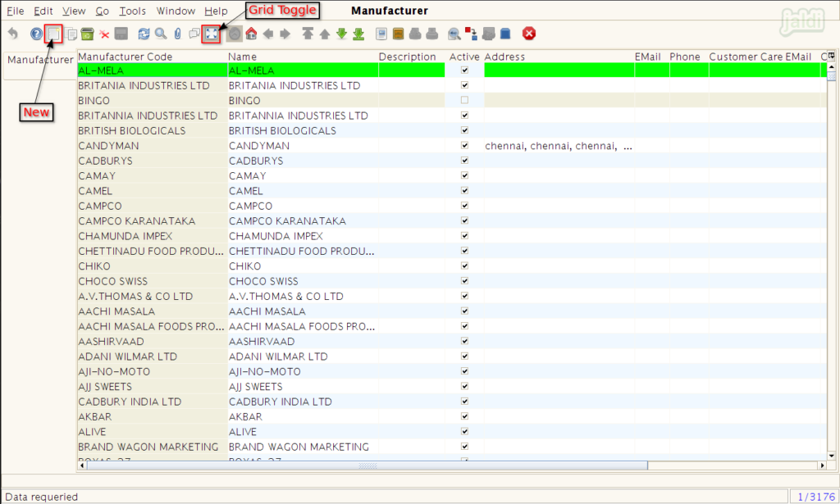Click the record counter 1/3176
840x504 pixels.
click(x=816, y=497)
